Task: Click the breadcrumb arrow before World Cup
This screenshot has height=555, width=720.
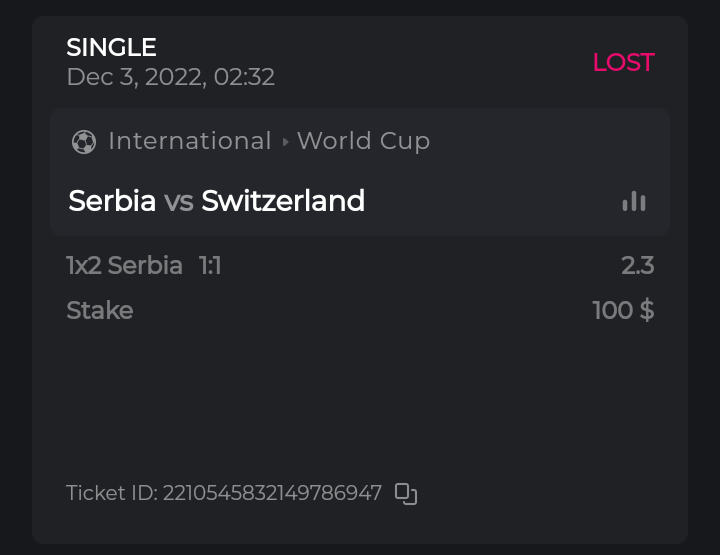Action: click(x=285, y=142)
